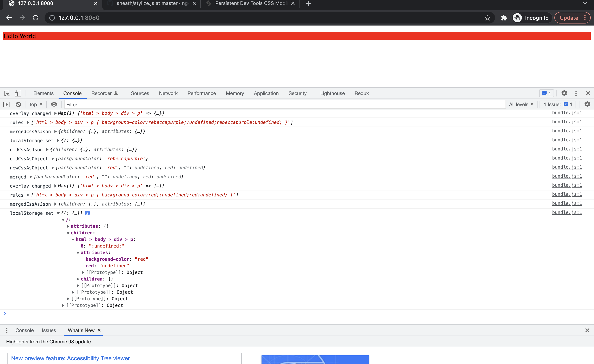
Task: Open the top JavaScript context dropdown
Action: (36, 104)
